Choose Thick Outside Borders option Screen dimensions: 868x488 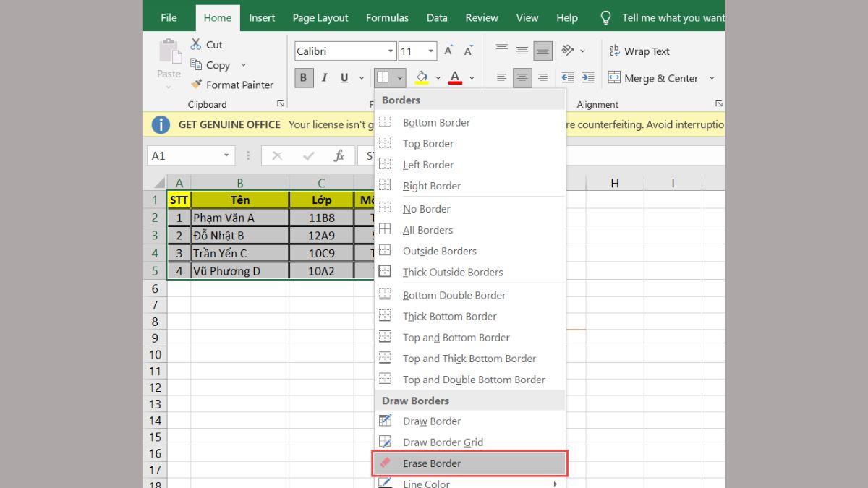click(x=452, y=273)
